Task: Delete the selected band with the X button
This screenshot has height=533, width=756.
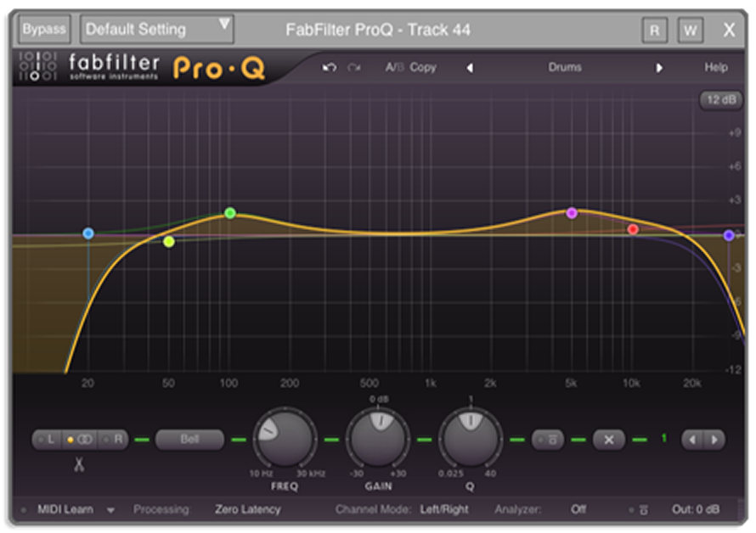Action: coord(608,440)
